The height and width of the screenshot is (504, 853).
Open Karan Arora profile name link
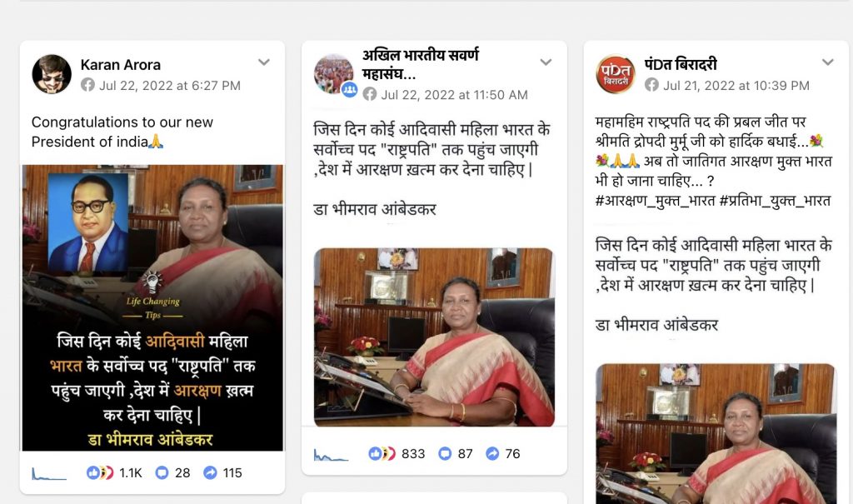coord(121,65)
